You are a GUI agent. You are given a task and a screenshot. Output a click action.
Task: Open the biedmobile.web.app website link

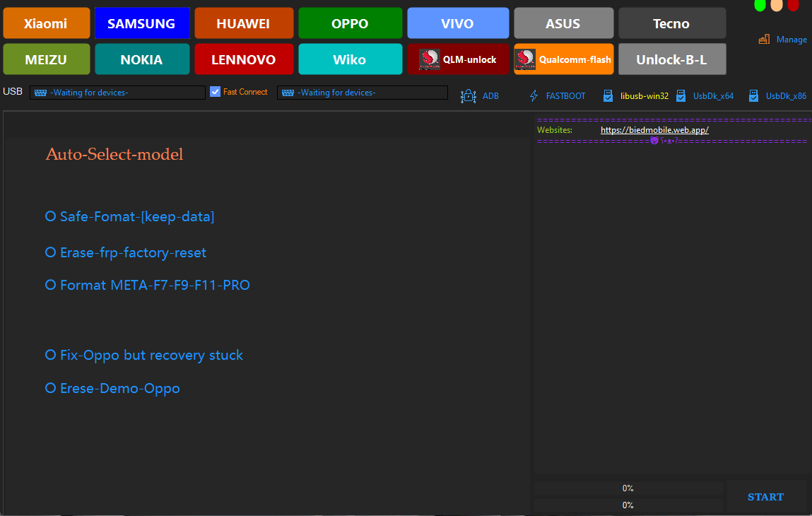pos(654,129)
